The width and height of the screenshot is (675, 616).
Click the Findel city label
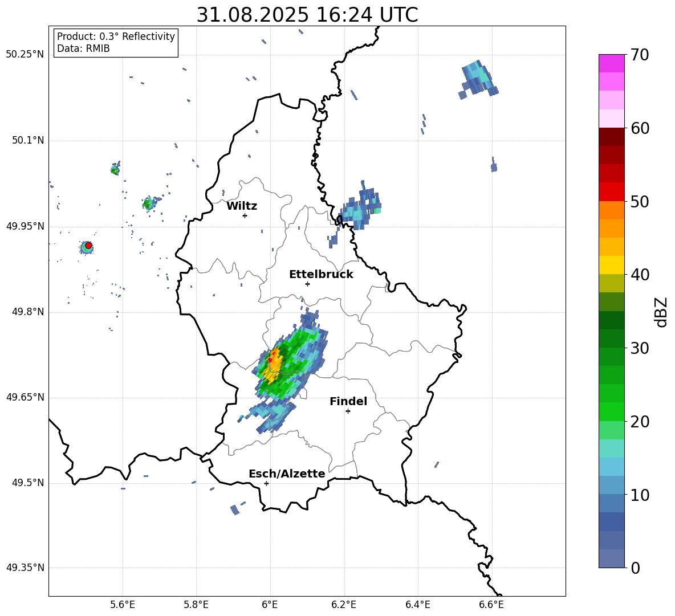348,401
